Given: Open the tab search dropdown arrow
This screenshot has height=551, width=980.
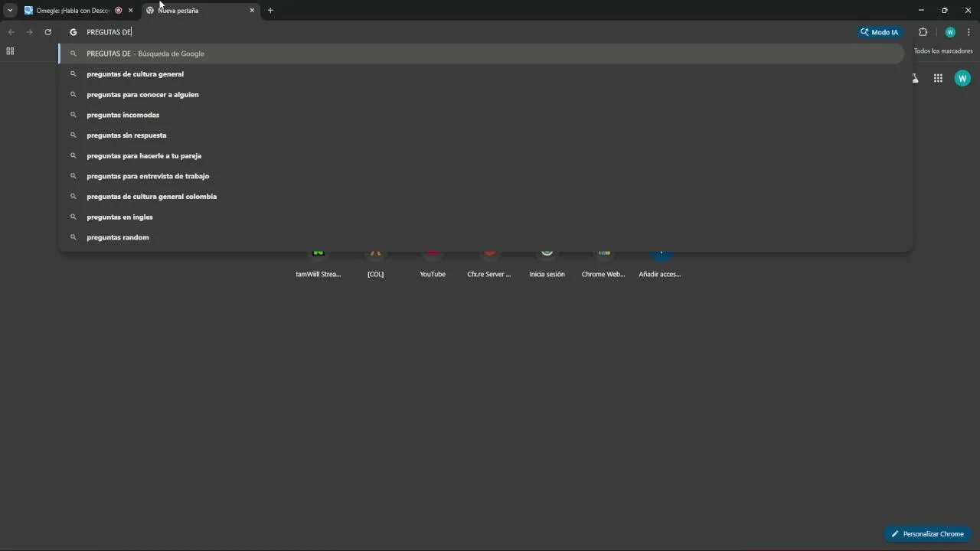Looking at the screenshot, I should 10,10.
